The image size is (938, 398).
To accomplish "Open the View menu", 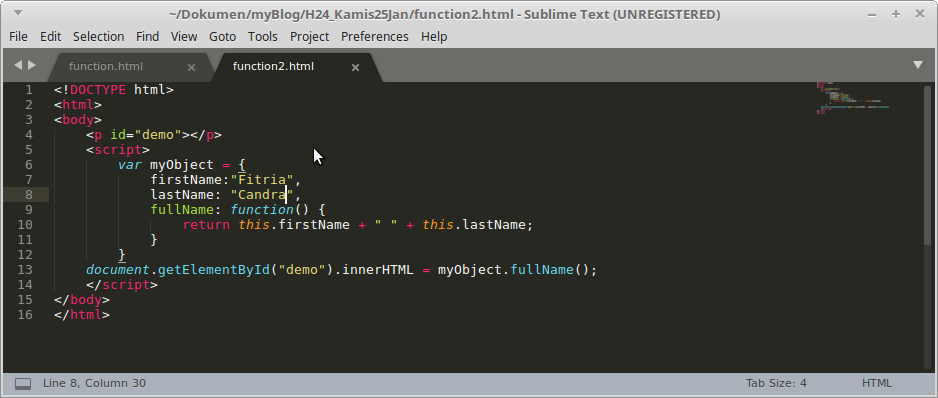I will [x=184, y=37].
